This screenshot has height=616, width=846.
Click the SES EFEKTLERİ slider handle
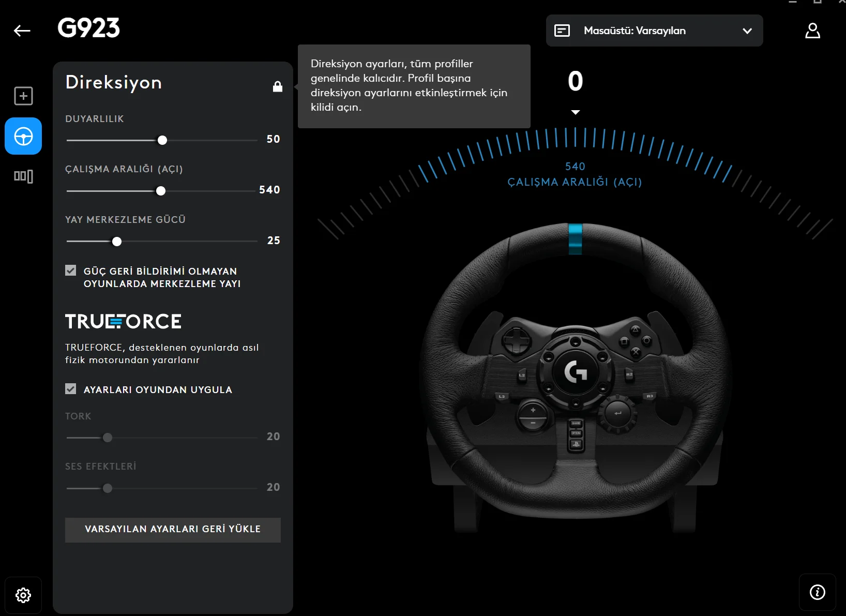pos(108,488)
